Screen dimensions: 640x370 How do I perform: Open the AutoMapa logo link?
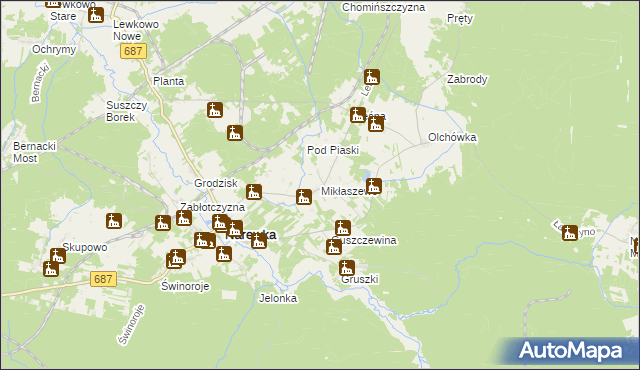pyautogui.click(x=570, y=351)
